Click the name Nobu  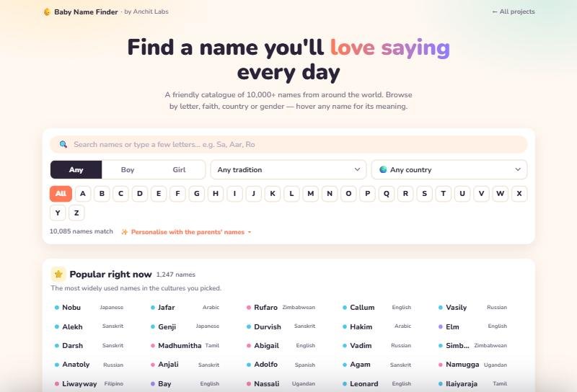point(71,308)
